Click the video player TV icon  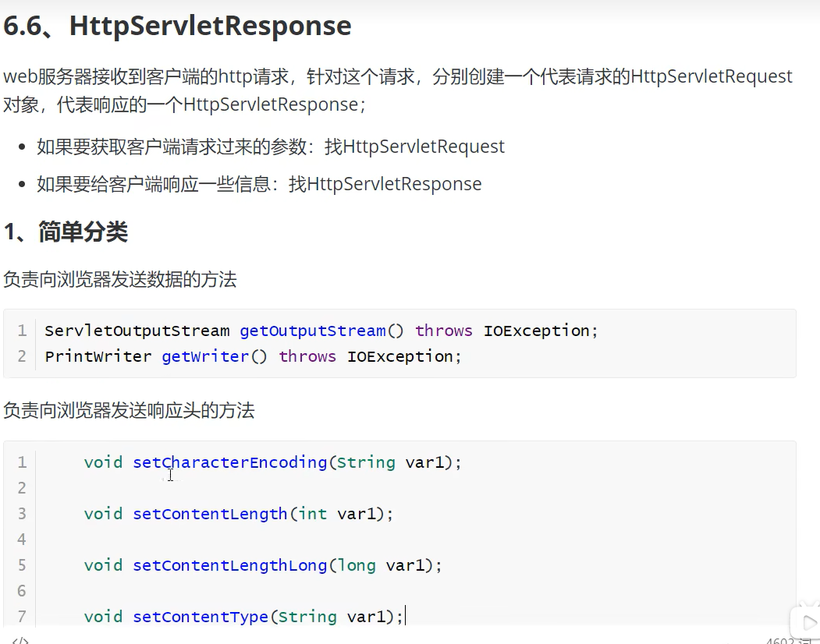pyautogui.click(x=804, y=620)
